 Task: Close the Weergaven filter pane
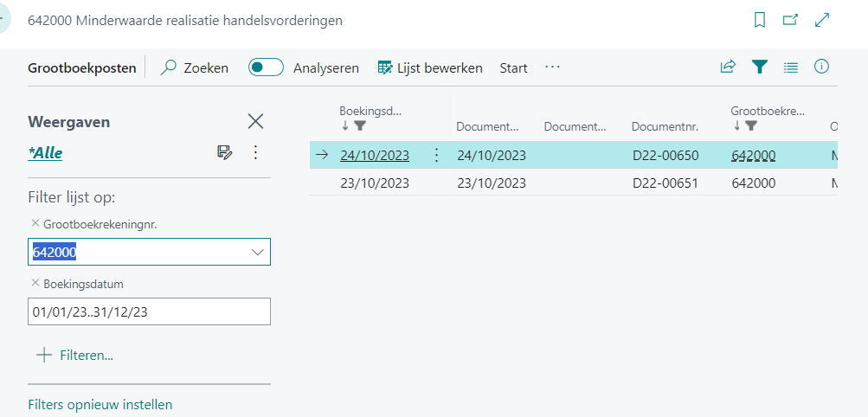[x=255, y=121]
